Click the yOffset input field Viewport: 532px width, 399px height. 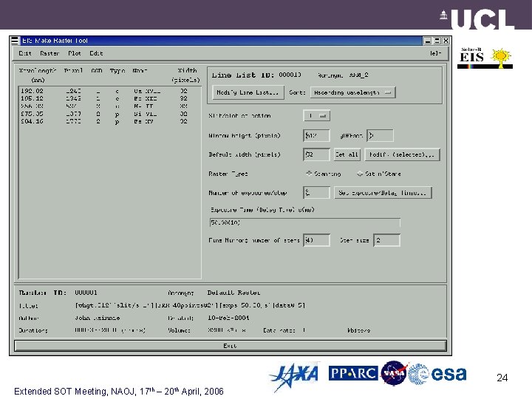[380, 135]
